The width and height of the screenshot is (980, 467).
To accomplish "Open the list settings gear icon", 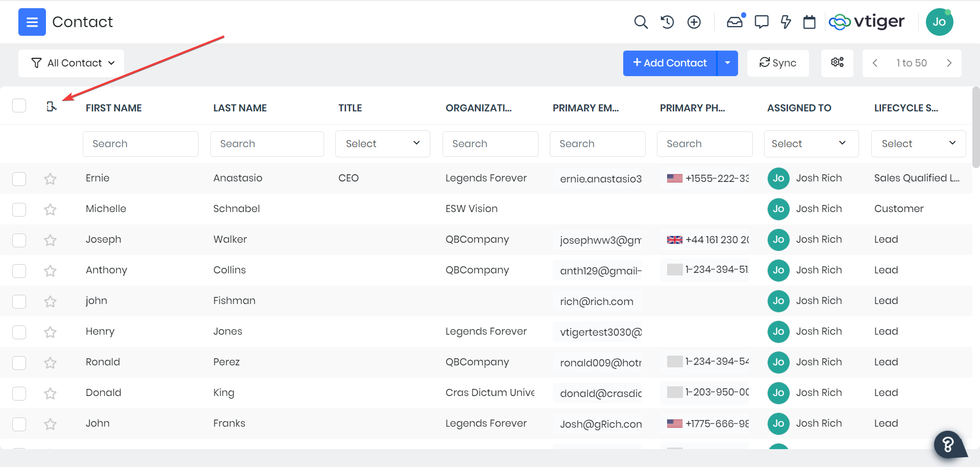I will pos(837,63).
